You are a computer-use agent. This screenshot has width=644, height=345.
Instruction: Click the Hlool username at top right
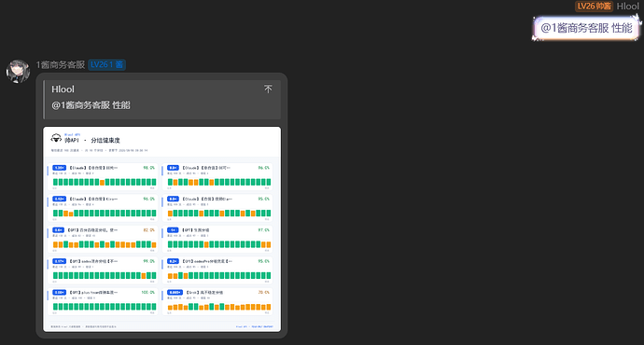tap(627, 7)
